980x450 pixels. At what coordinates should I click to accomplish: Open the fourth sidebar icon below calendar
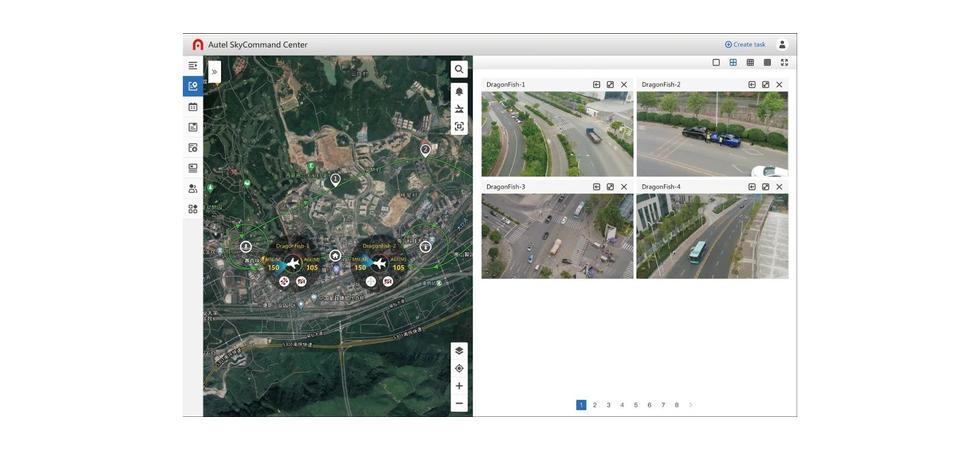(193, 128)
